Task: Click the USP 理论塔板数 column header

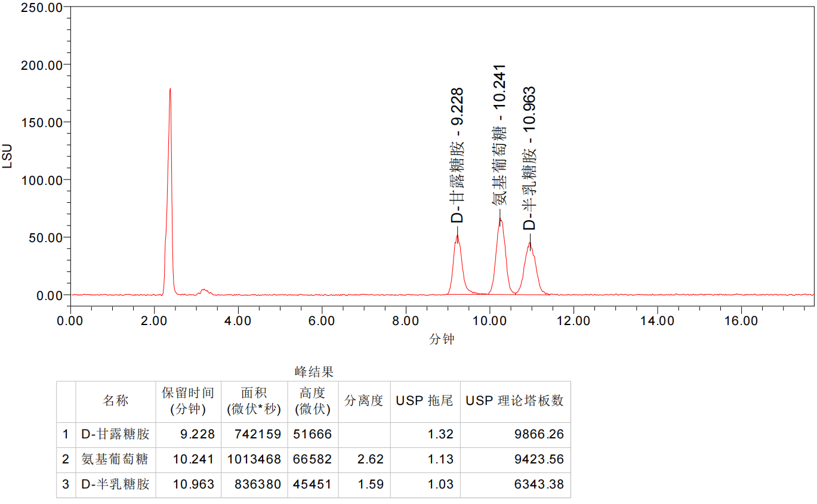Action: (x=514, y=401)
